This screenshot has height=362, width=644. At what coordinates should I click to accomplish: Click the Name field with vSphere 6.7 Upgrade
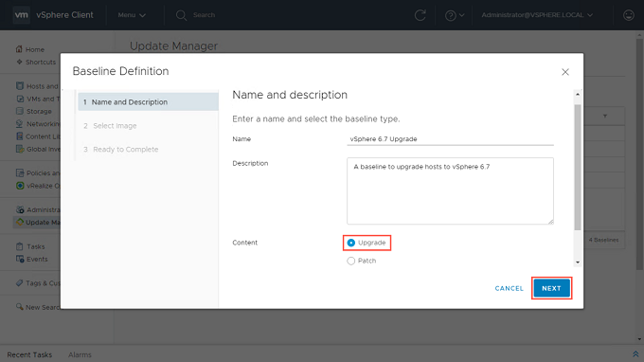click(x=450, y=139)
